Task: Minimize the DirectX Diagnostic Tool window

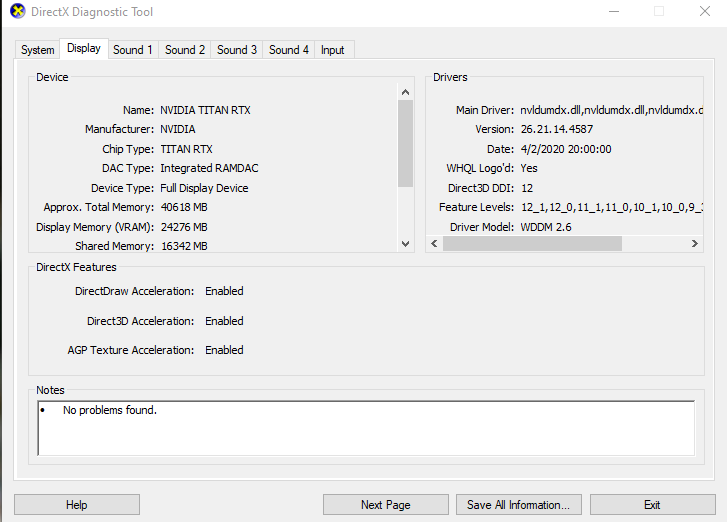Action: 614,11
